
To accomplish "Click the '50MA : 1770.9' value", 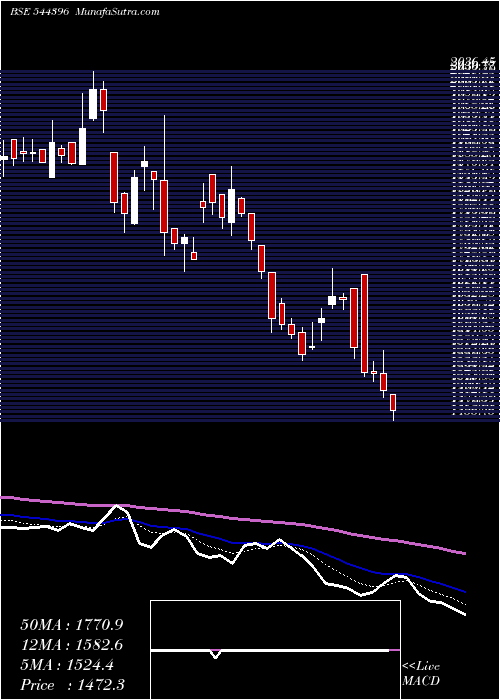I will click(x=72, y=625).
